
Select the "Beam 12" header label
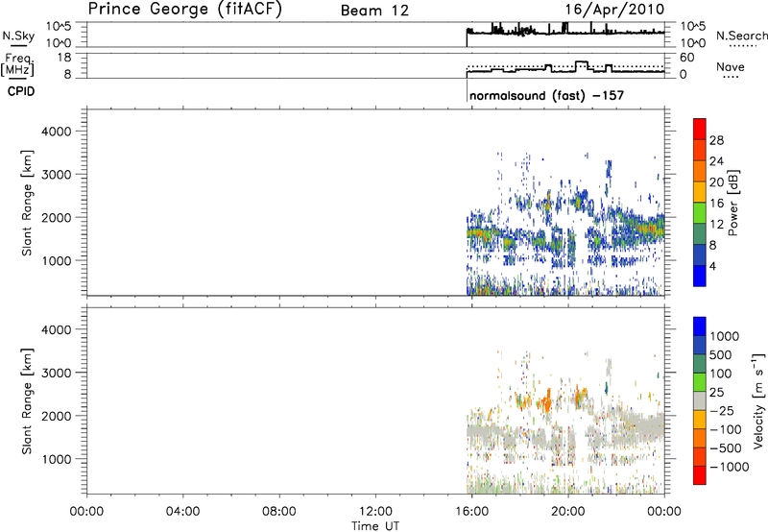374,11
